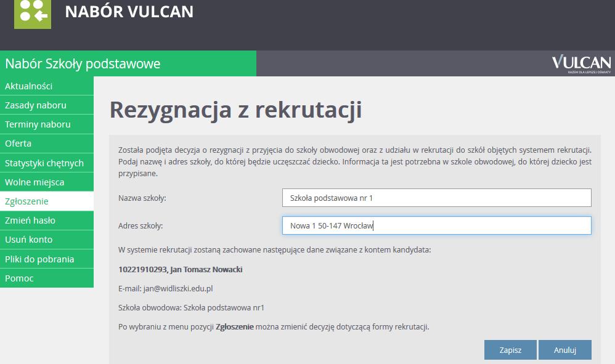
Task: Select Oferta from the side menu
Action: pos(47,144)
